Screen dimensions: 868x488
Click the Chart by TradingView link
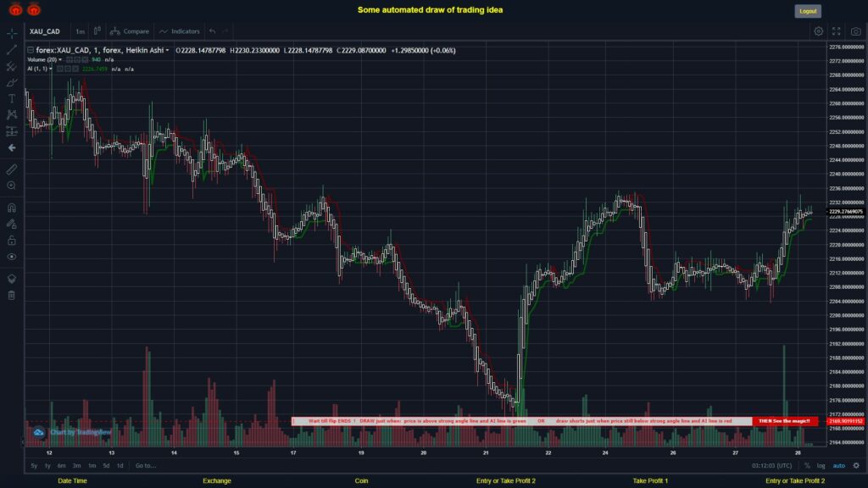81,432
